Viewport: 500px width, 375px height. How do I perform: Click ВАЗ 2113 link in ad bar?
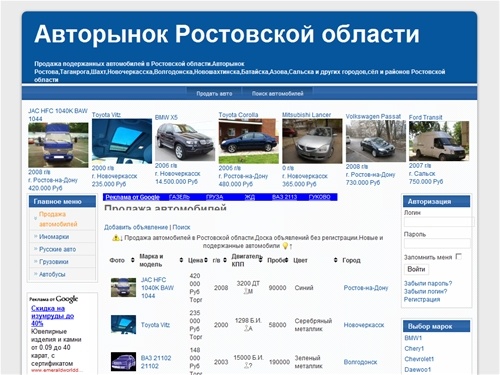284,197
